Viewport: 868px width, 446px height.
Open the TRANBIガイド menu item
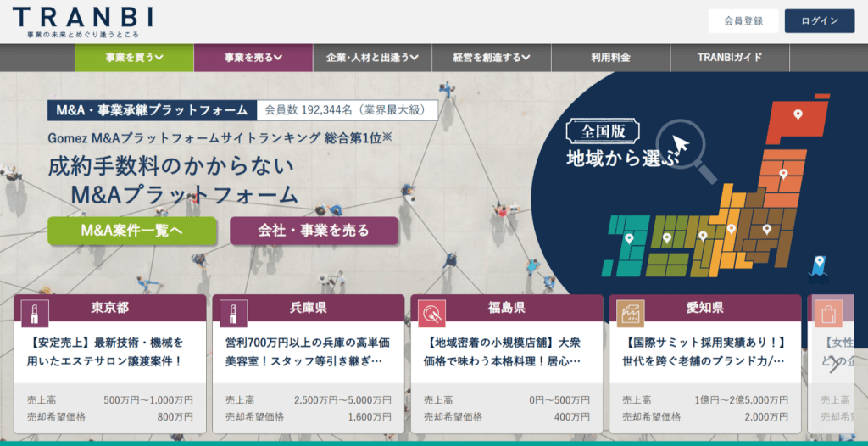[x=729, y=58]
